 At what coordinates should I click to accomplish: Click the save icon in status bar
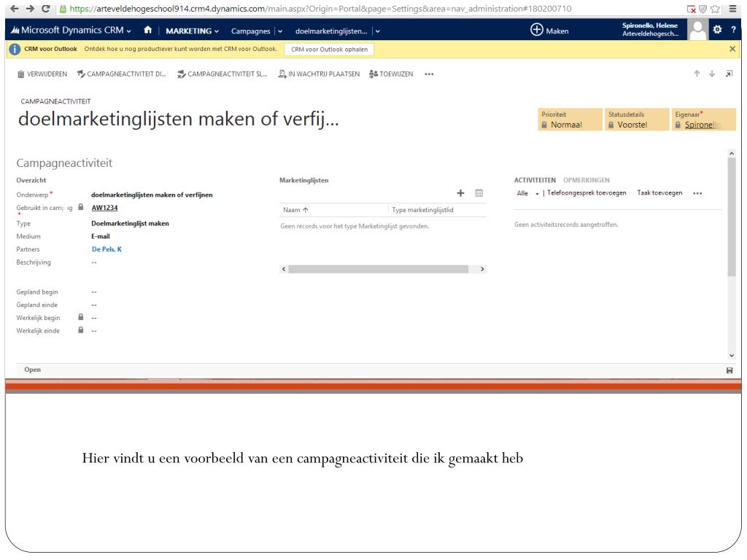[x=729, y=370]
